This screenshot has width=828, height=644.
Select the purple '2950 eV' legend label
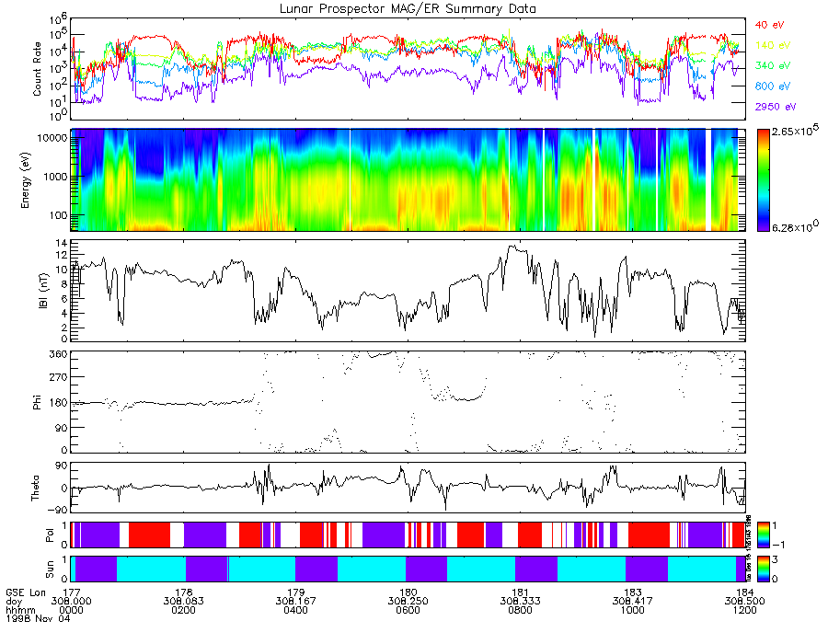[776, 107]
